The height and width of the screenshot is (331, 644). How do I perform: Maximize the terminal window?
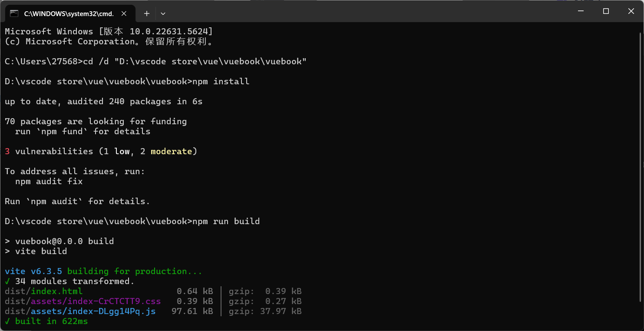606,11
